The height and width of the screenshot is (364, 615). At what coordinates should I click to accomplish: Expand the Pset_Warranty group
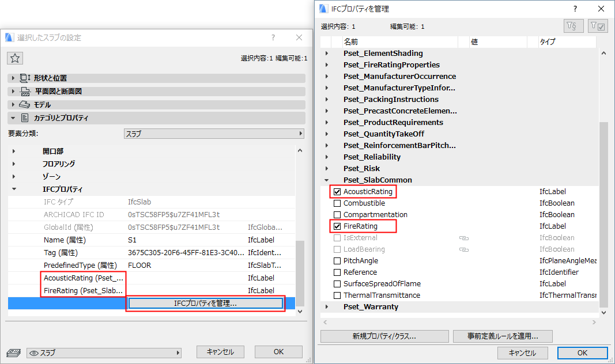coord(326,306)
